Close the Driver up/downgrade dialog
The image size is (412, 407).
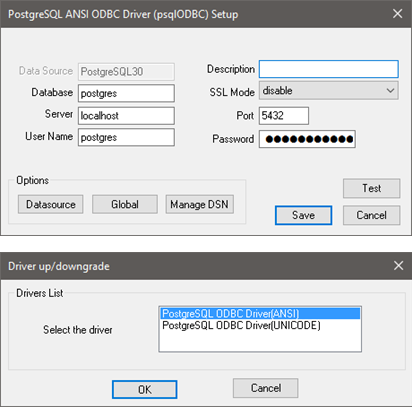pos(398,266)
